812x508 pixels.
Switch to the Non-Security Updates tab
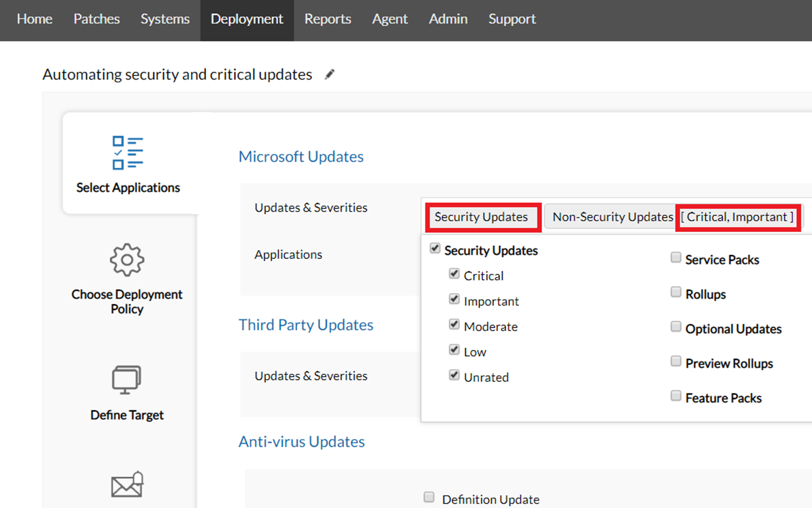[x=611, y=217]
